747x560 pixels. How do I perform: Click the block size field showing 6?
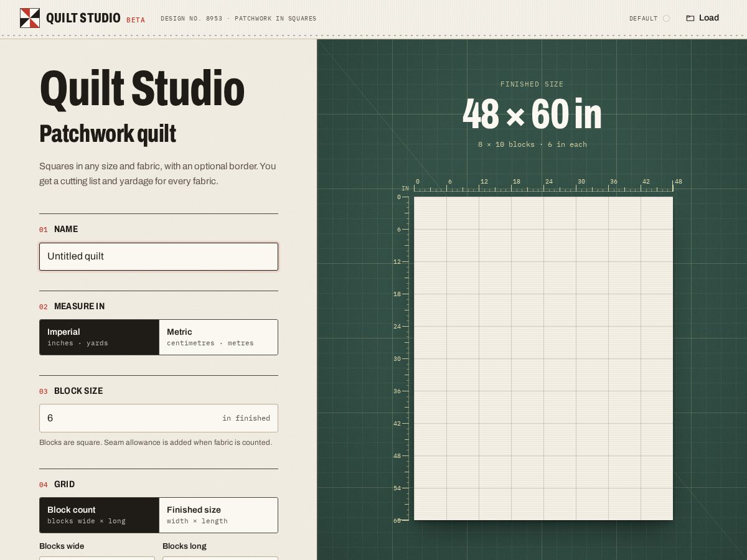(159, 418)
